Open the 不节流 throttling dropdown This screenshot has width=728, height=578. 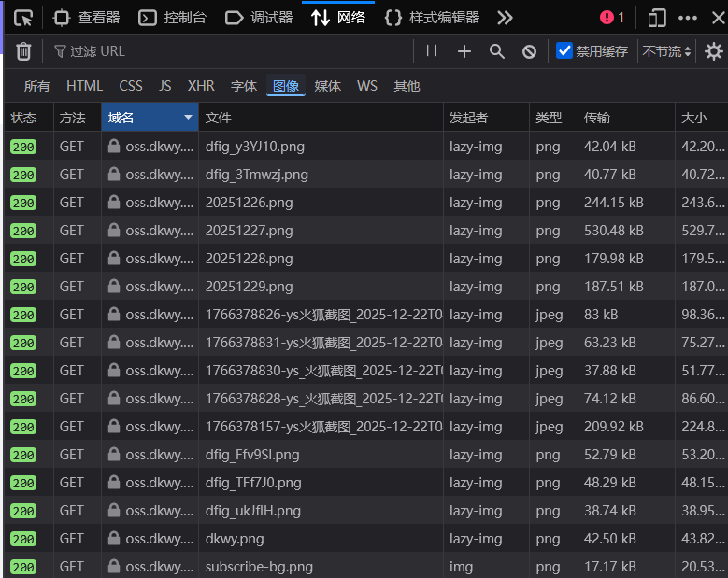(x=667, y=51)
